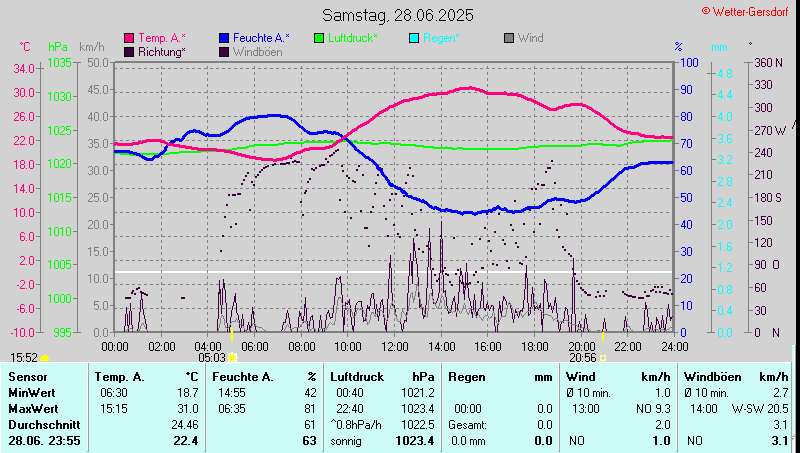This screenshot has width=800, height=453.
Task: Click the minimum pressure value 1021.2
Action: (x=417, y=393)
